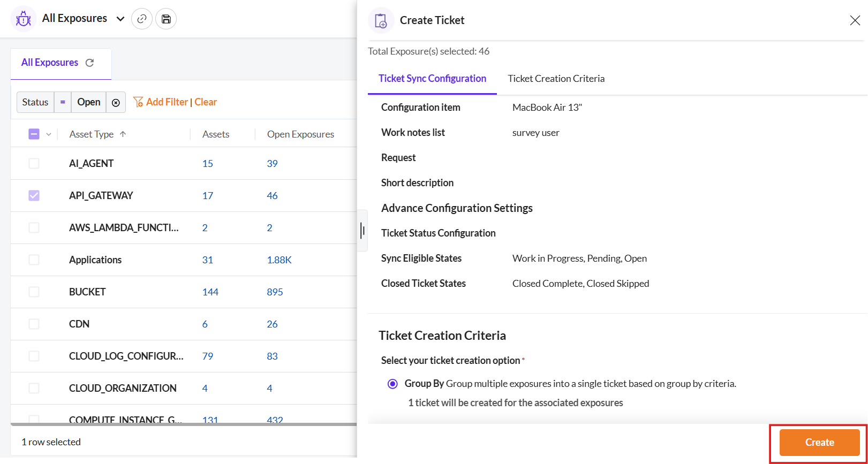Click Total Exposure(s) selected: 46 text
The image size is (868, 464).
428,51
